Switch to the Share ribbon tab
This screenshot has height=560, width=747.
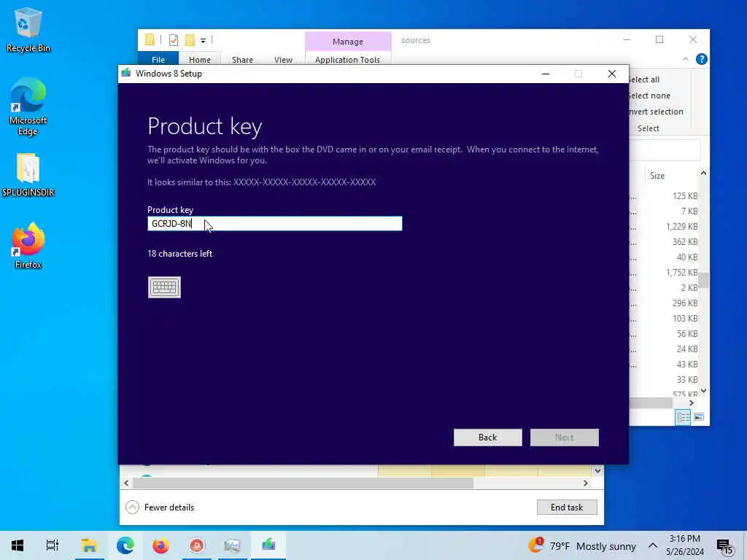[242, 60]
